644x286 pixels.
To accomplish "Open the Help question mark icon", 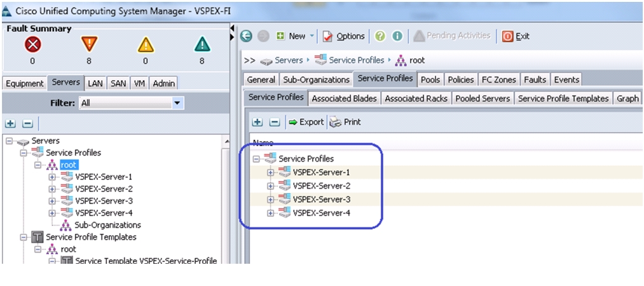I will point(380,36).
